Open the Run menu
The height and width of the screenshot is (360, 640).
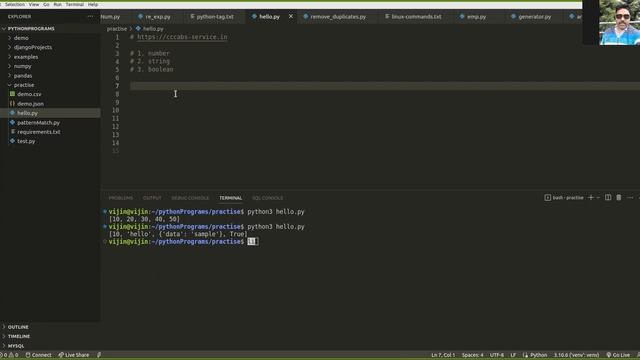(58, 4)
